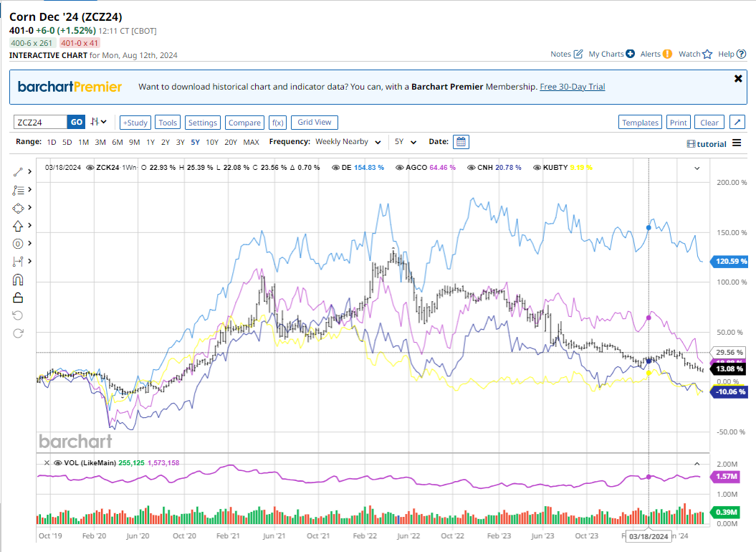This screenshot has width=756, height=552.
Task: Open chart Settings button
Action: pyautogui.click(x=203, y=123)
